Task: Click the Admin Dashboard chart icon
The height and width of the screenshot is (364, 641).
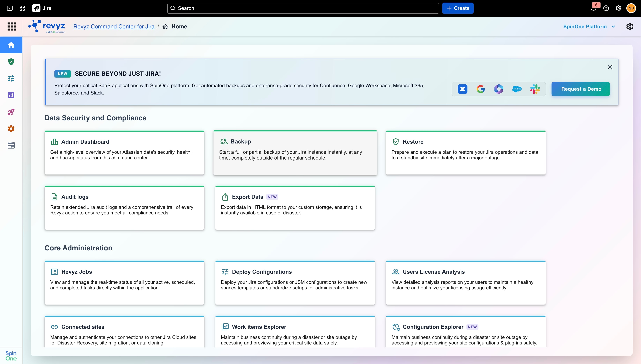Action: coord(54,142)
